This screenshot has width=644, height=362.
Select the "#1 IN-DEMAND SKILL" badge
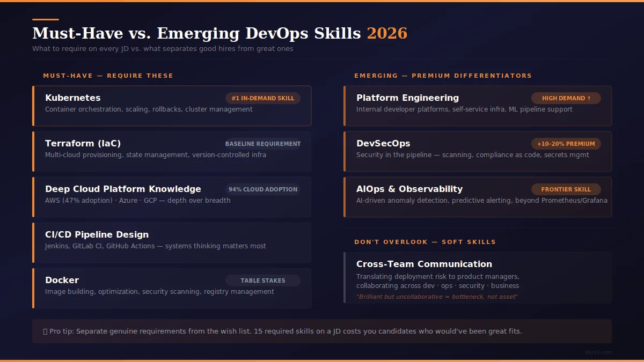(262, 98)
